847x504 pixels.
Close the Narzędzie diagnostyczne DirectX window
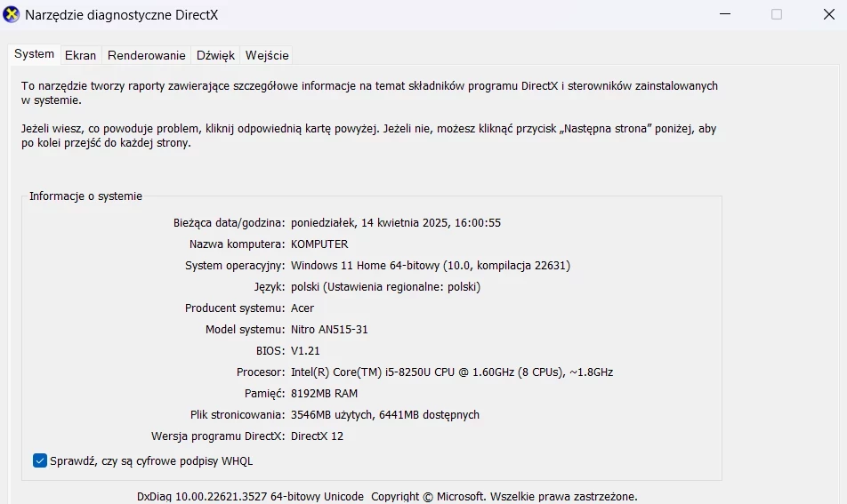pyautogui.click(x=828, y=14)
